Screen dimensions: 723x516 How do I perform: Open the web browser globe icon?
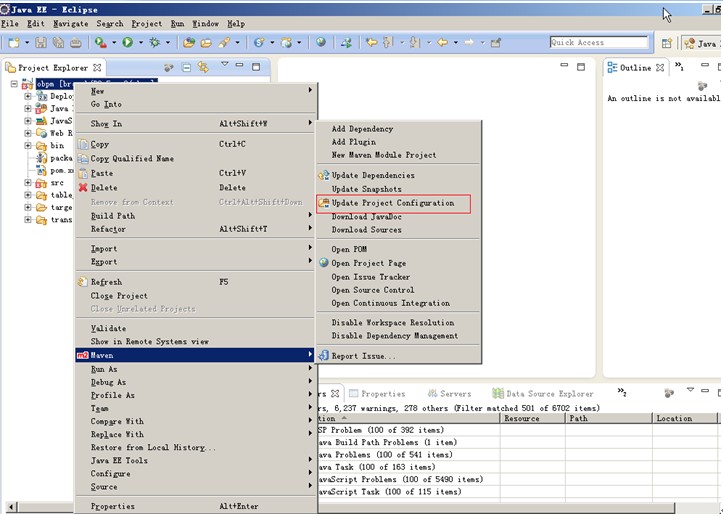[x=321, y=42]
